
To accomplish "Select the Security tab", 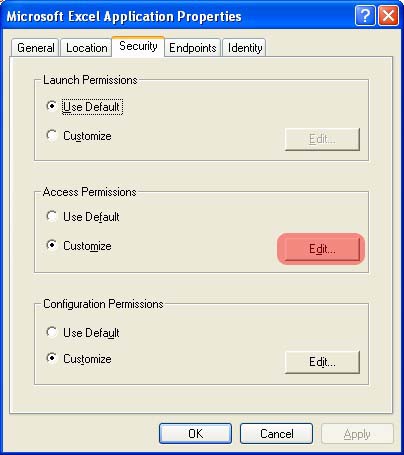I will [138, 46].
